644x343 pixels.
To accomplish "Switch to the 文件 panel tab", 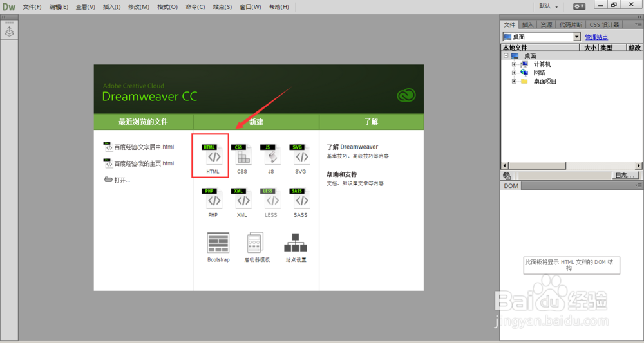I will (x=509, y=24).
